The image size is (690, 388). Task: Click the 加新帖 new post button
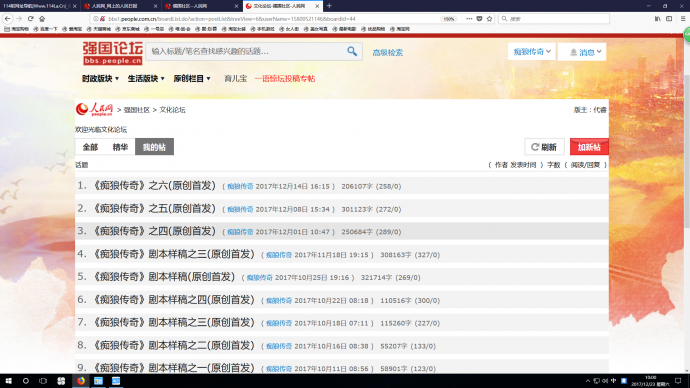pyautogui.click(x=589, y=147)
